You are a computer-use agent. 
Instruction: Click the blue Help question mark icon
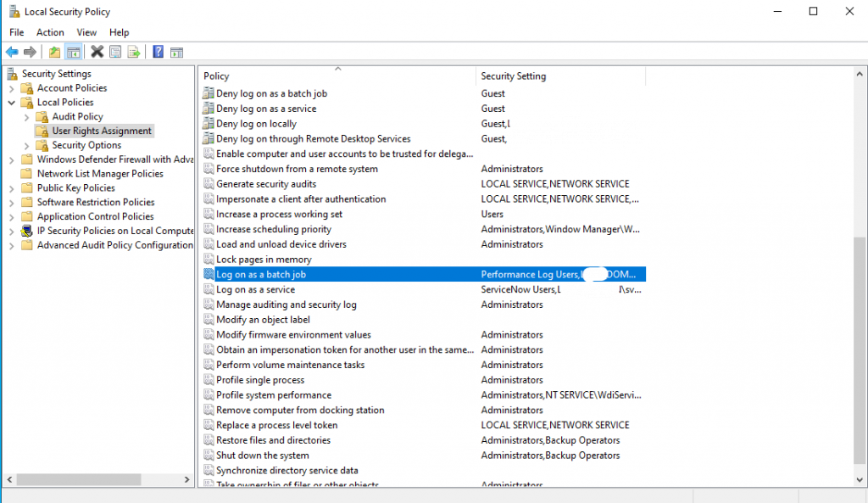tap(158, 52)
